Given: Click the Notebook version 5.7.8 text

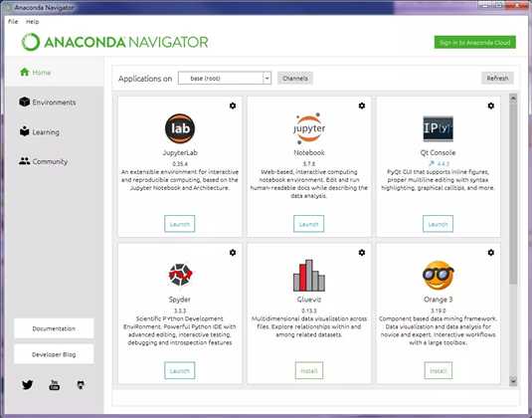Looking at the screenshot, I should point(309,163).
